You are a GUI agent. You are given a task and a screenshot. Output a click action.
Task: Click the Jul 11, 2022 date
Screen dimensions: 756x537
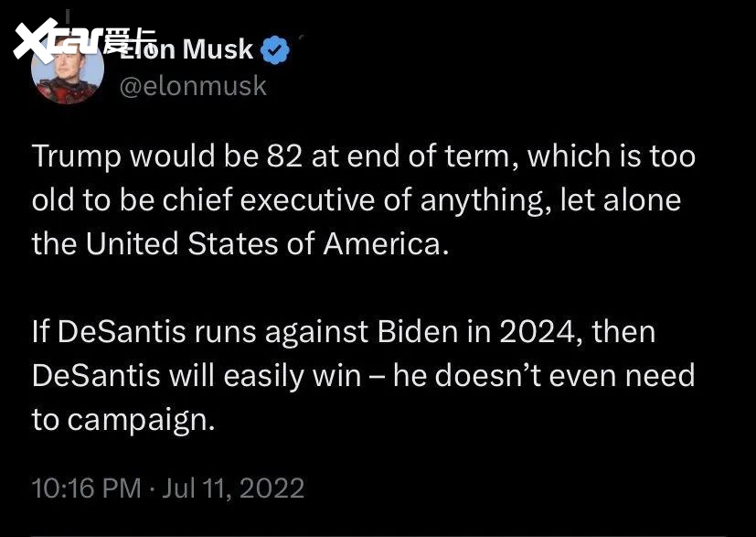click(233, 488)
